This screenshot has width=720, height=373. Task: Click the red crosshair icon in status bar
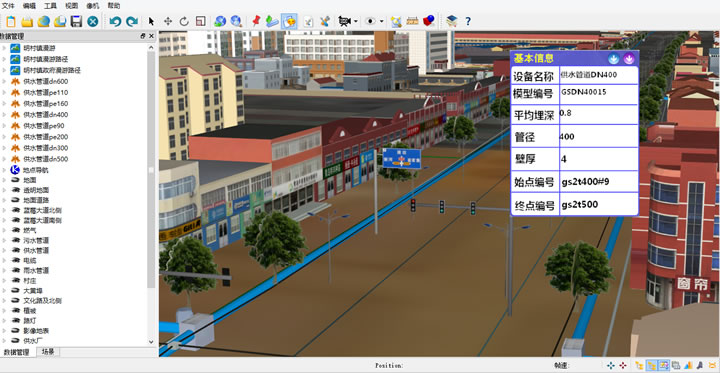tap(623, 366)
